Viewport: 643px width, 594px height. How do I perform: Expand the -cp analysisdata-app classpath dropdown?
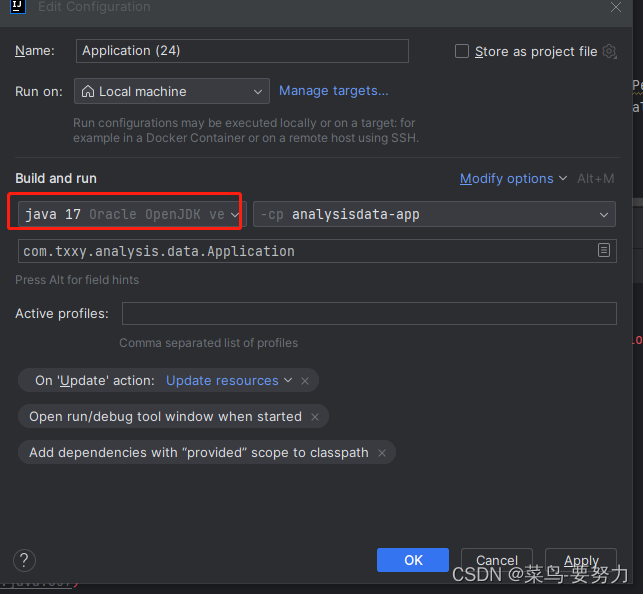point(434,214)
